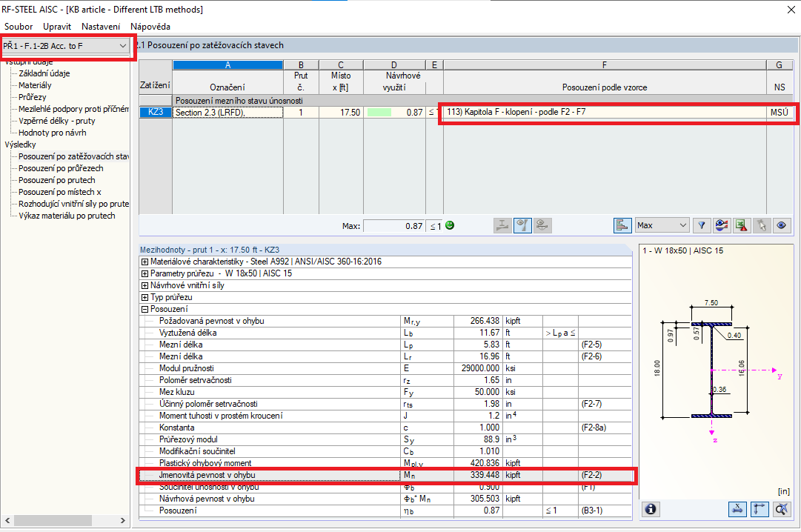Click the MSÚ cell in column G

click(x=780, y=113)
